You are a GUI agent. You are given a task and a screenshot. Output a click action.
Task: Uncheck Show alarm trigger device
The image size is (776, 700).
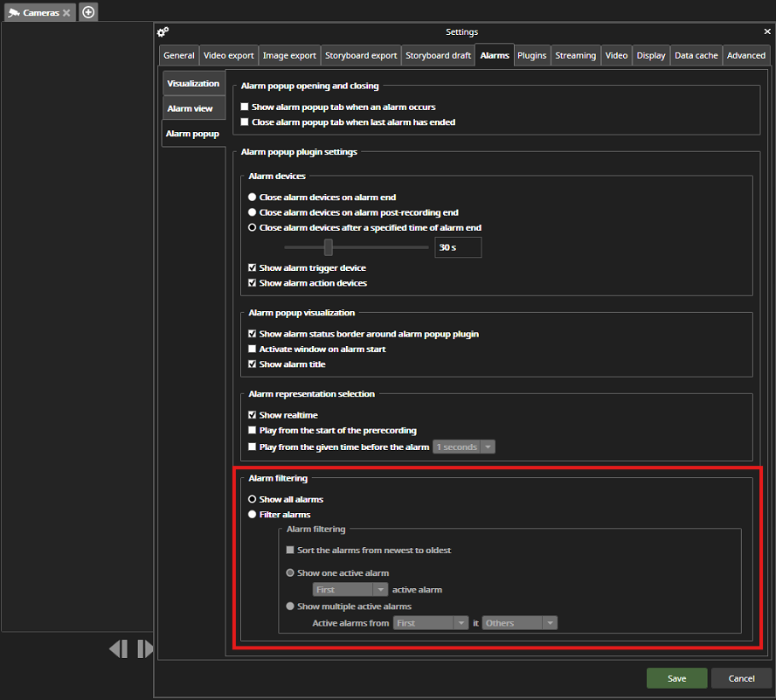253,267
